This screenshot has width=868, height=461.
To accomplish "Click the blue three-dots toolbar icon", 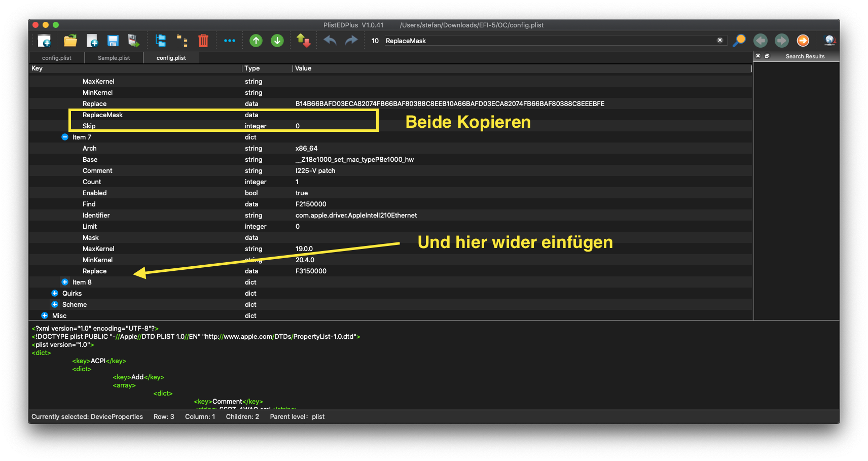I will coord(230,41).
